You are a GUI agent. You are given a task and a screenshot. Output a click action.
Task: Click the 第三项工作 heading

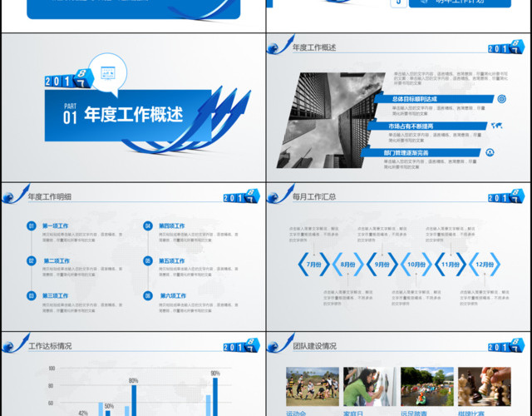(x=56, y=296)
